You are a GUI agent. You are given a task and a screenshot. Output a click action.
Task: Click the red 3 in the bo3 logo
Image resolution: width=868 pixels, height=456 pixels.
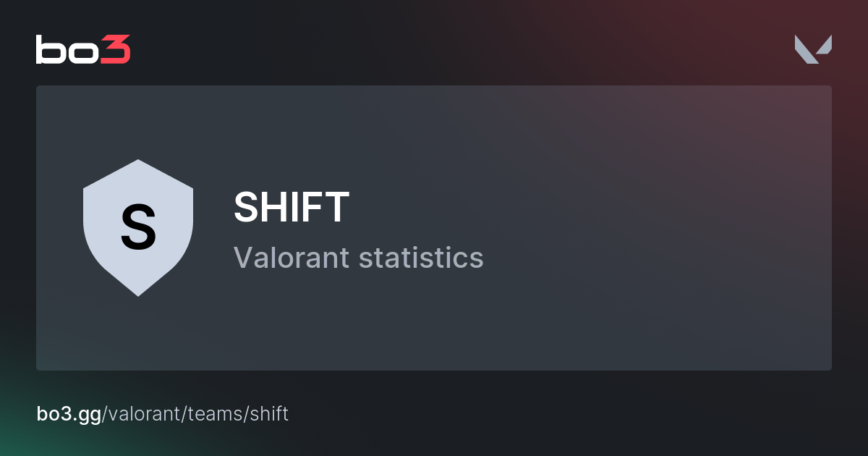coord(116,50)
